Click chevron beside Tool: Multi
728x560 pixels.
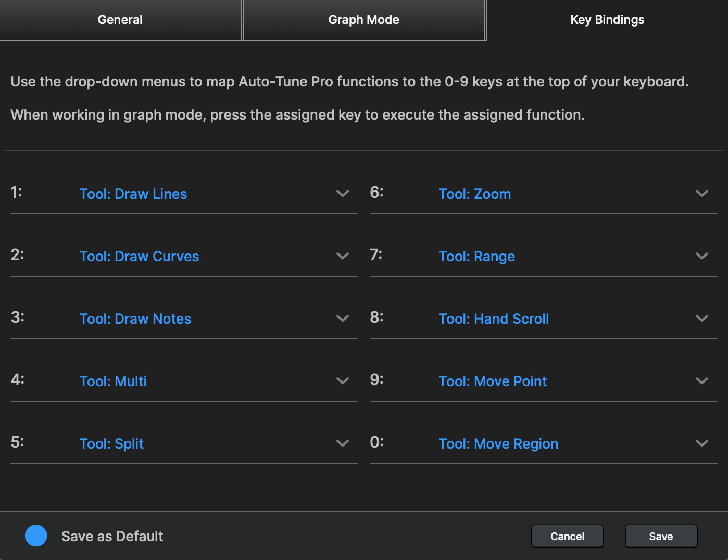coord(342,381)
